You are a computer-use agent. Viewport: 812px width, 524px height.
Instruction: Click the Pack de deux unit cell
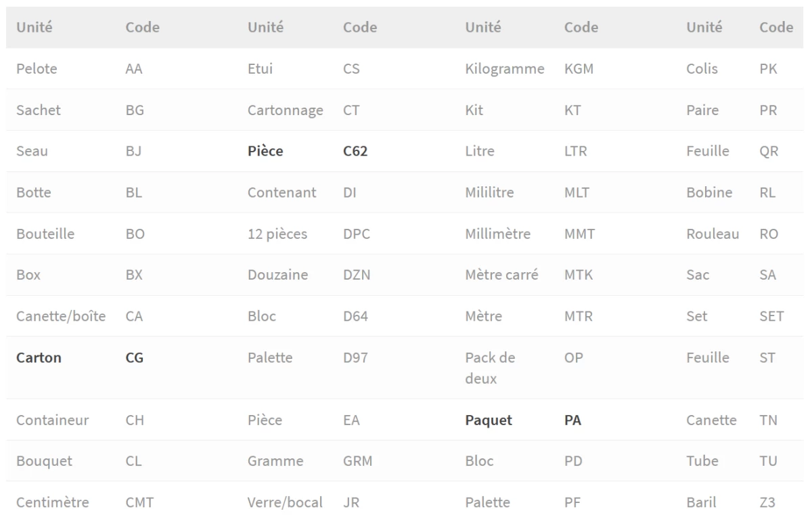point(490,368)
